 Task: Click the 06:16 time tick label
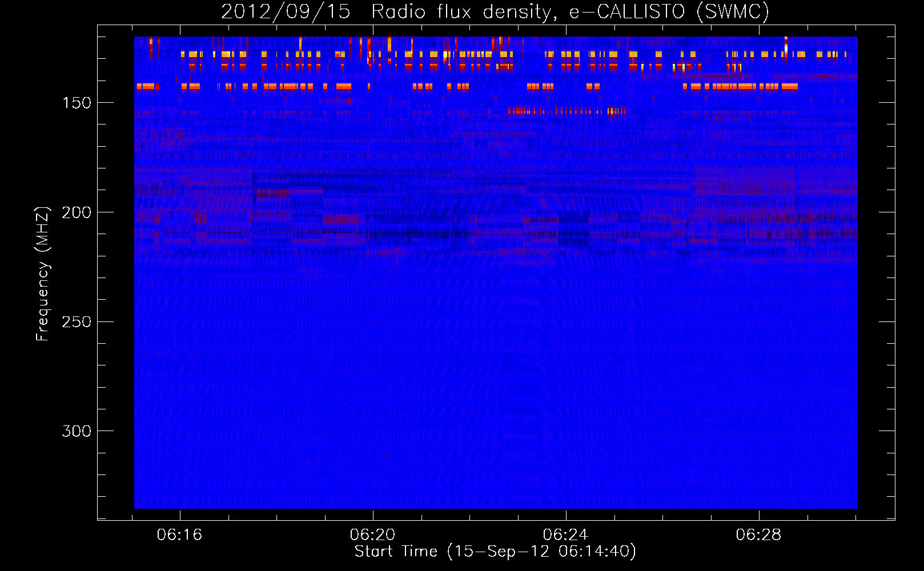click(180, 535)
